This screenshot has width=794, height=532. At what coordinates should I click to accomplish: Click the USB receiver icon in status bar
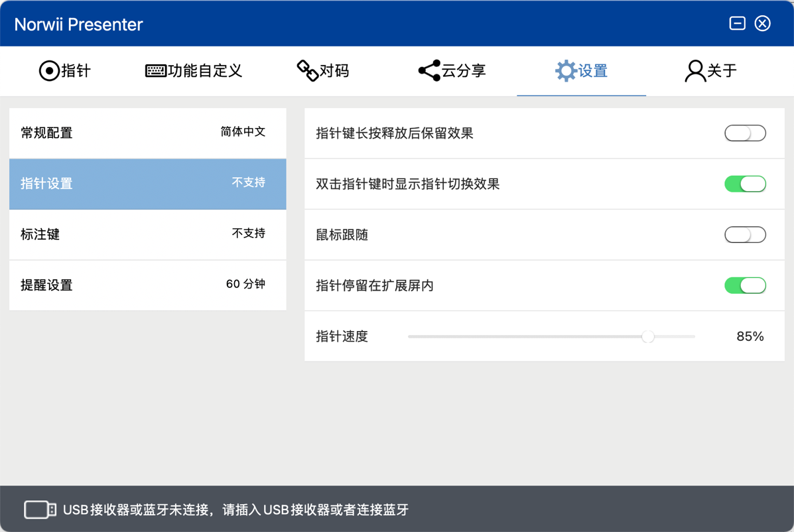click(x=40, y=509)
